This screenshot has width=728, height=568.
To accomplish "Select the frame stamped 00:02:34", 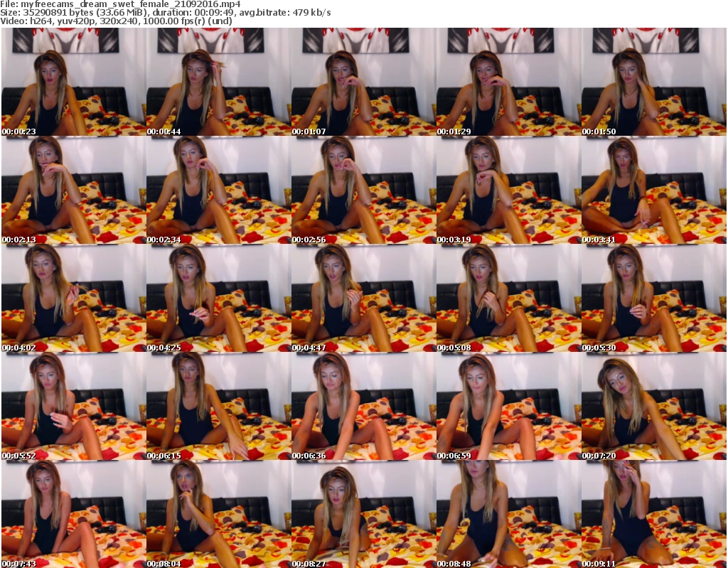I will [219, 190].
